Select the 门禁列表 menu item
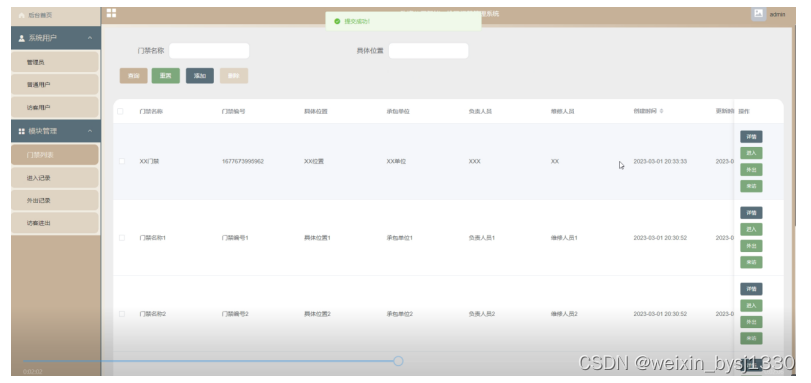The image size is (811, 383). coord(55,155)
